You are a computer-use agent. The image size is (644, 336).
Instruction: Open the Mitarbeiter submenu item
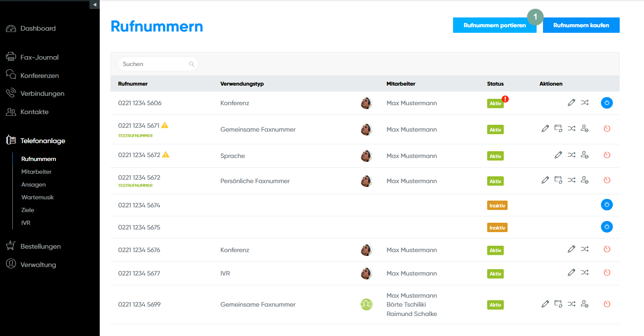click(36, 172)
